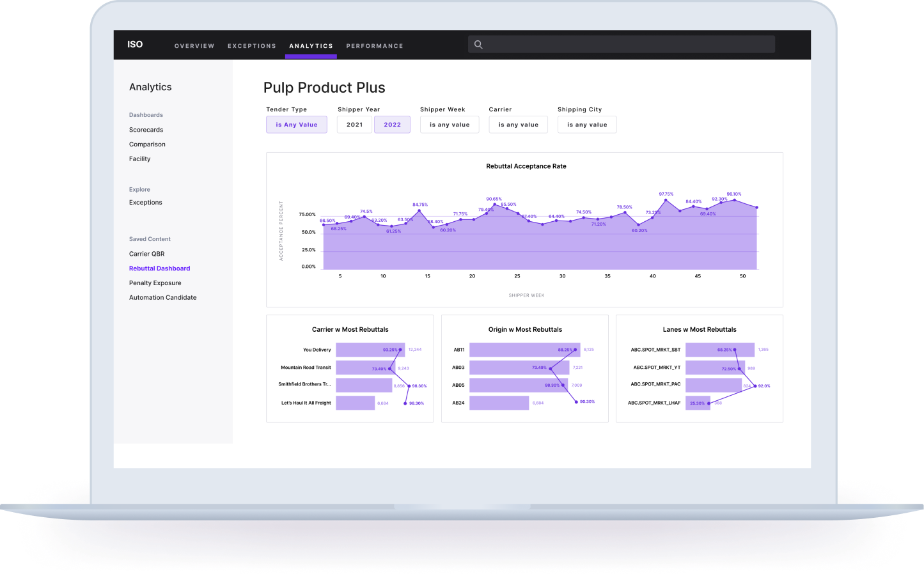The height and width of the screenshot is (576, 924).
Task: Click the Pulp Product Plus heading
Action: 324,88
